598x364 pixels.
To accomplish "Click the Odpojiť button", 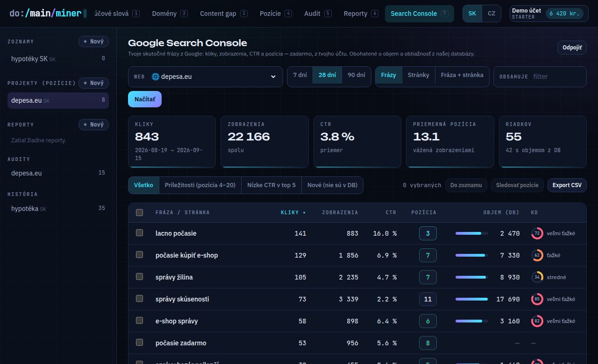I will point(572,48).
